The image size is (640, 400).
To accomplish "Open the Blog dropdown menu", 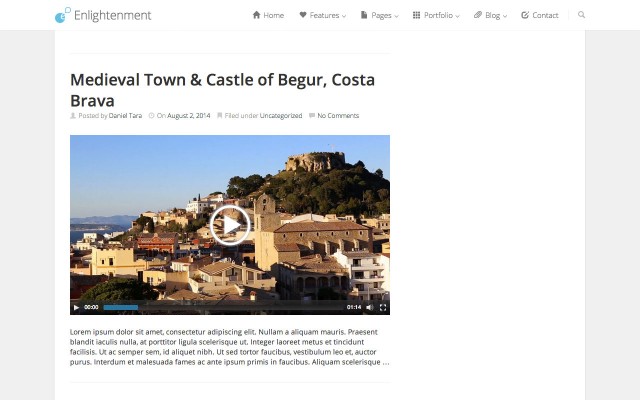I will click(490, 15).
